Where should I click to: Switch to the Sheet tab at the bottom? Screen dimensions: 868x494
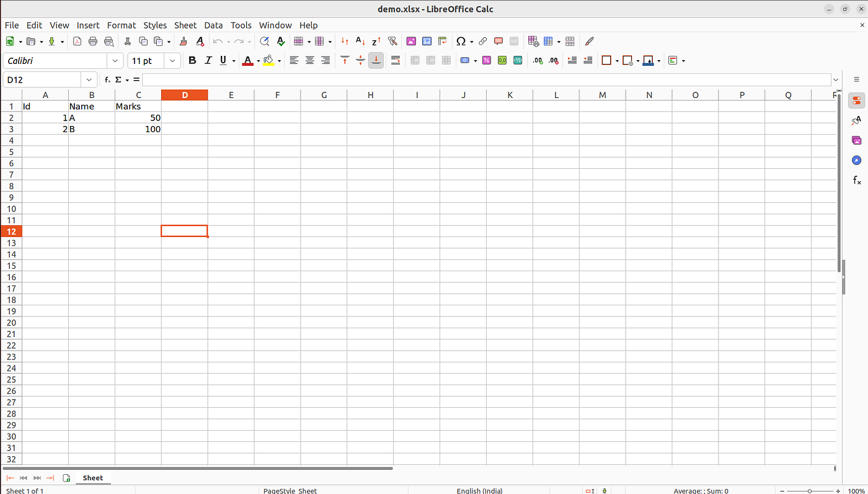(92, 478)
